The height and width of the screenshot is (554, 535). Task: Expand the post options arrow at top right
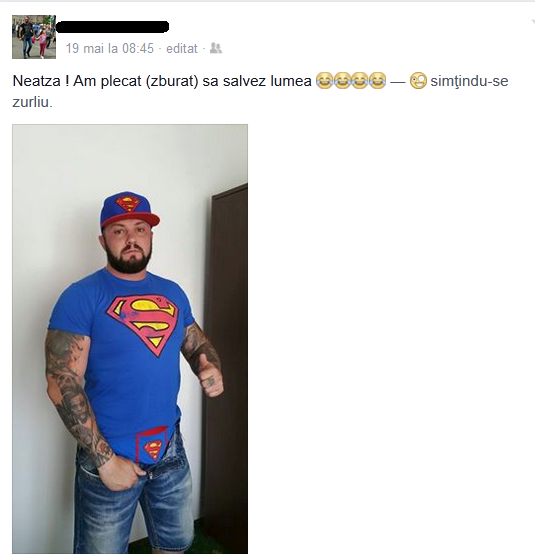click(533, 22)
